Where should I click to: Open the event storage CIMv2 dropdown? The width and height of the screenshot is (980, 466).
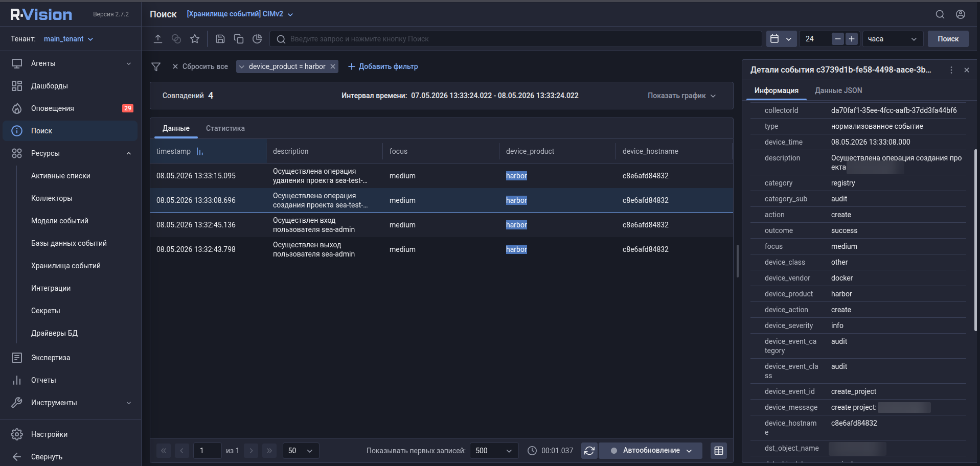point(240,14)
